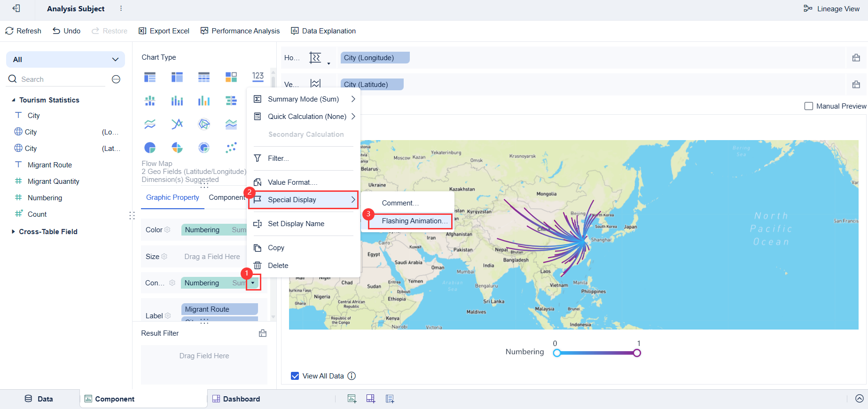Open the All fields dropdown
This screenshot has width=868, height=409.
(x=65, y=60)
